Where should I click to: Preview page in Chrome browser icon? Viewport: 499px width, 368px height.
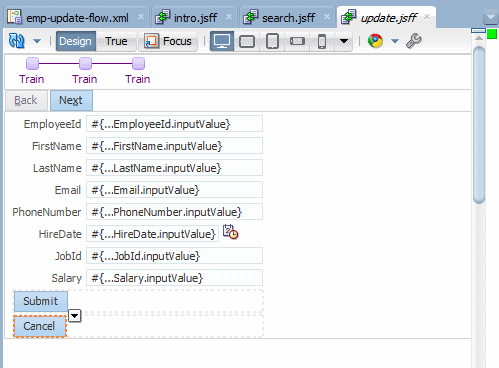coord(375,41)
